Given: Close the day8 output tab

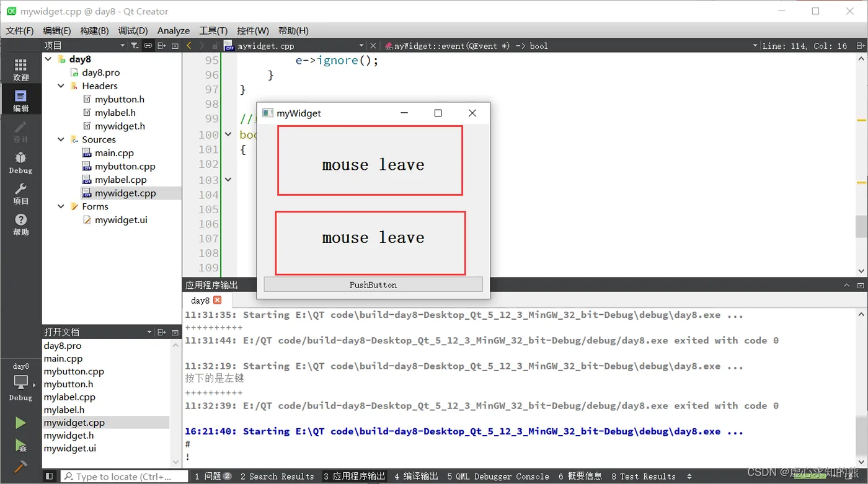Looking at the screenshot, I should (217, 300).
